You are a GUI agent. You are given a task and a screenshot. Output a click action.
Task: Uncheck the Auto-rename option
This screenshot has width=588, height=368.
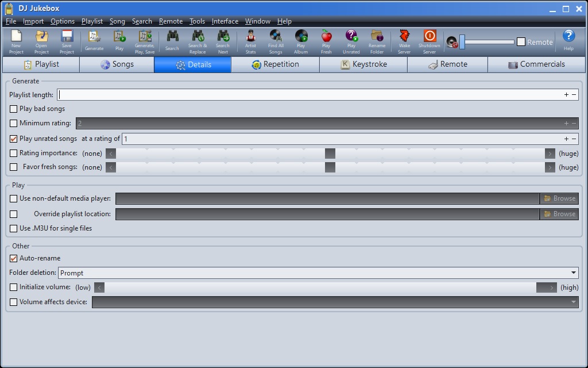coord(14,259)
